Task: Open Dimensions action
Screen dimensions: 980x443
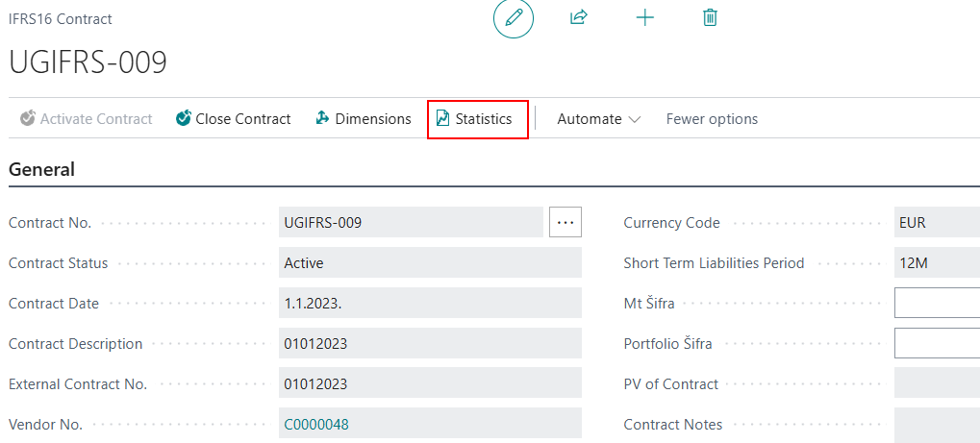Action: point(364,119)
